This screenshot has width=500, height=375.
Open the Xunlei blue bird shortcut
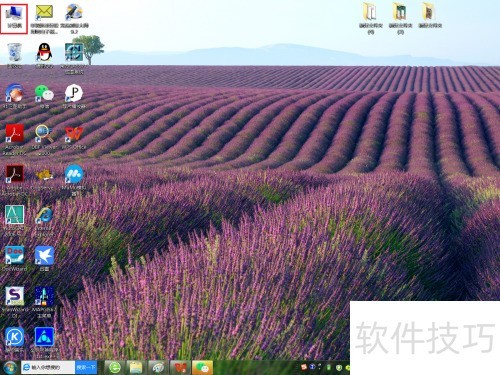[44, 258]
